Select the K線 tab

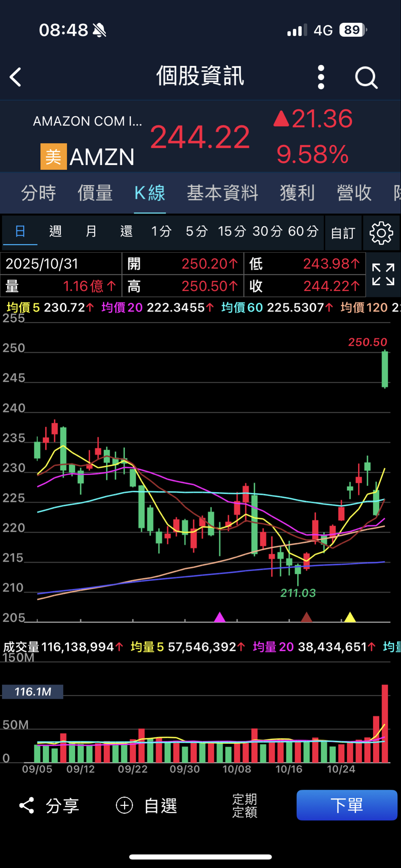click(x=150, y=193)
